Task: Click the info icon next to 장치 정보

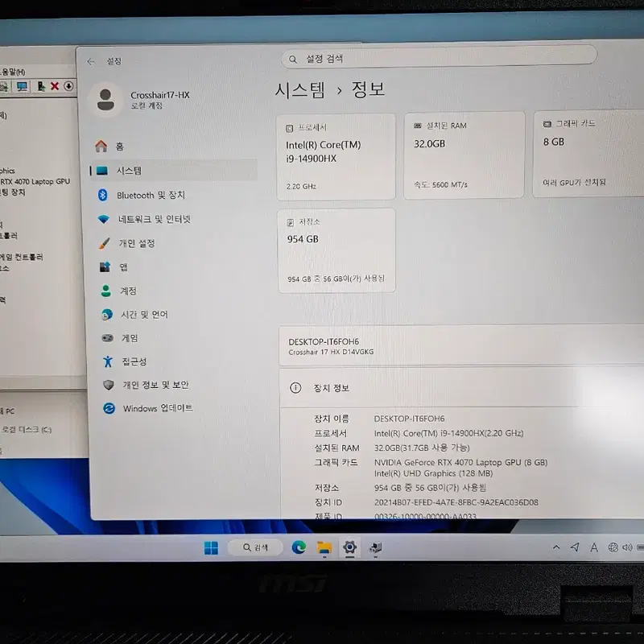Action: 295,388
